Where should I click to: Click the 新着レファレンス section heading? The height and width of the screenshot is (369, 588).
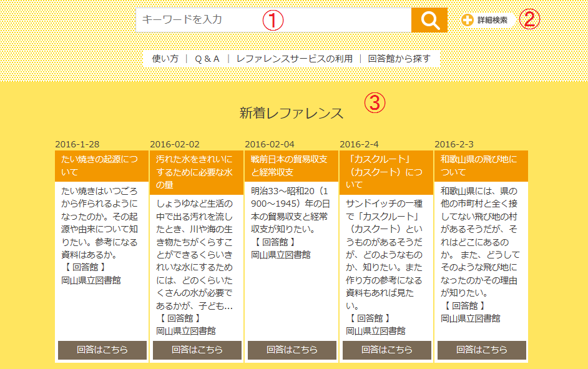point(292,113)
